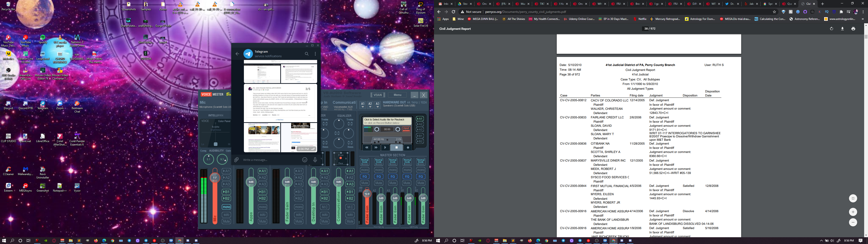Mute master A1 bus
The image size is (868, 244).
365,183
